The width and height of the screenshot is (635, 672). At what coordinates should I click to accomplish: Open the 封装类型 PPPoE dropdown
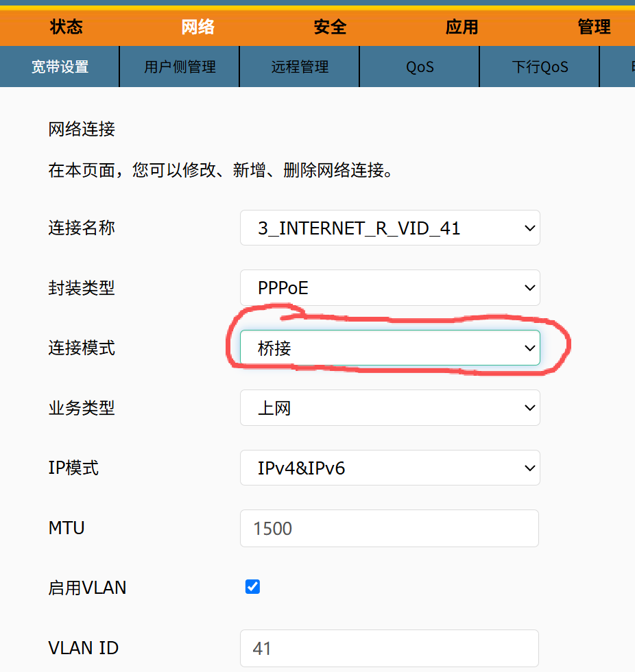[390, 287]
